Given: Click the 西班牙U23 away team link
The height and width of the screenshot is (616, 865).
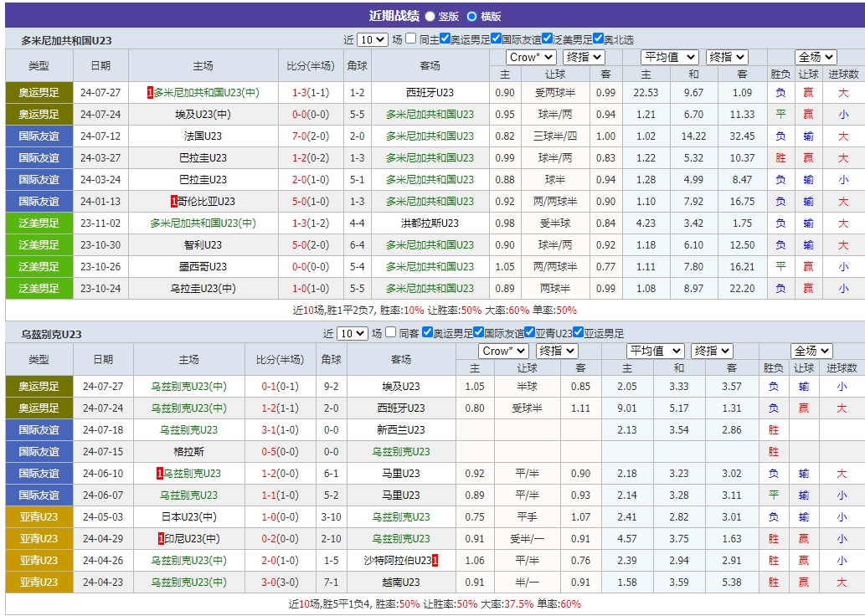Looking at the screenshot, I should [430, 92].
